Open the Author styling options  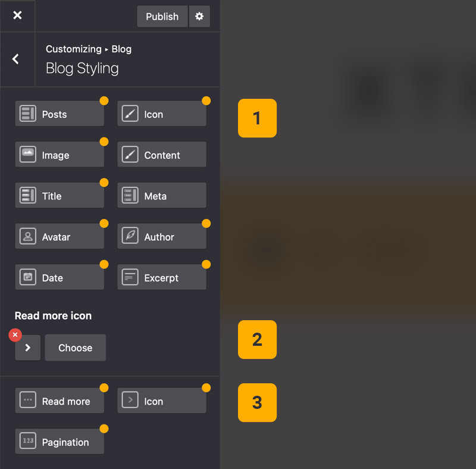pyautogui.click(x=162, y=237)
